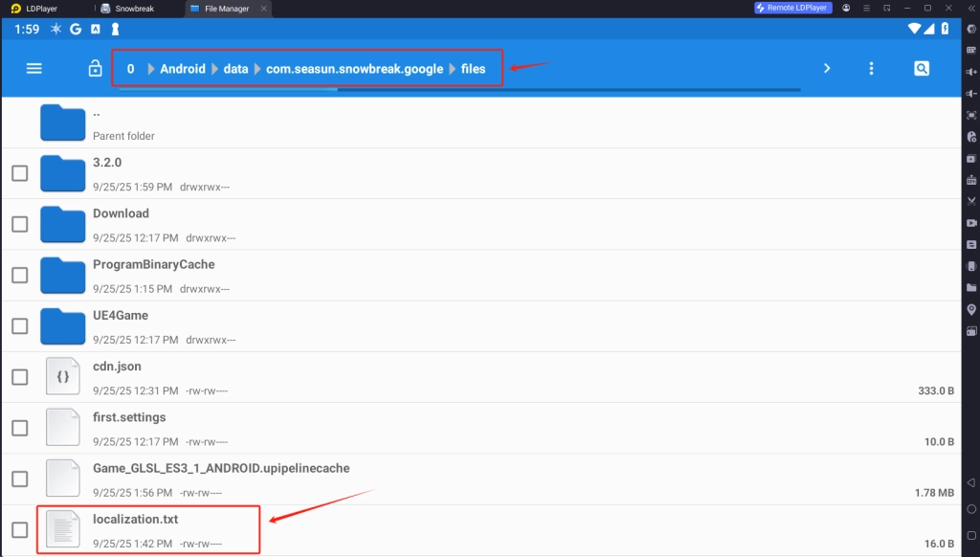The height and width of the screenshot is (557, 980).
Task: Jump to root '0' in breadcrumb
Action: tap(130, 69)
